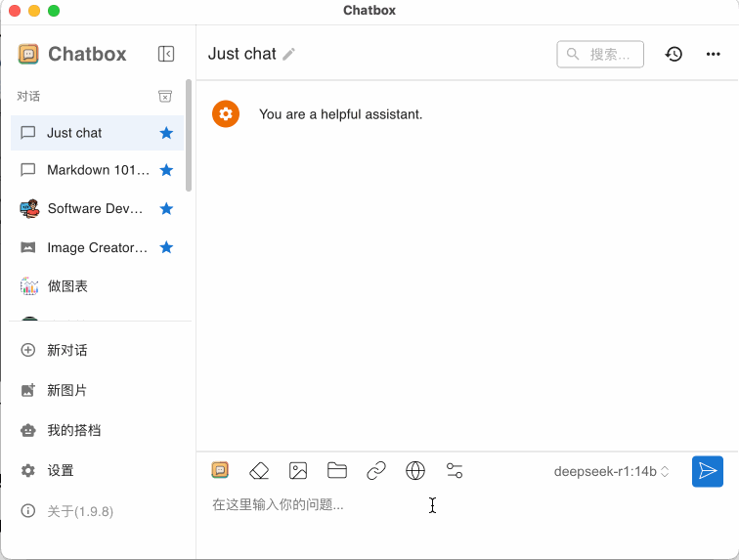
Task: Select the Just chat conversation
Action: point(97,133)
